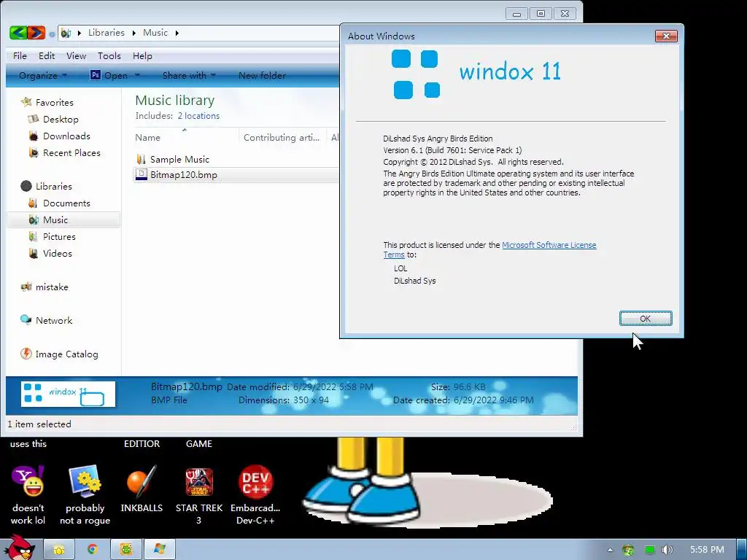Click the windox 11 logo squares
The width and height of the screenshot is (747, 560).
[415, 74]
